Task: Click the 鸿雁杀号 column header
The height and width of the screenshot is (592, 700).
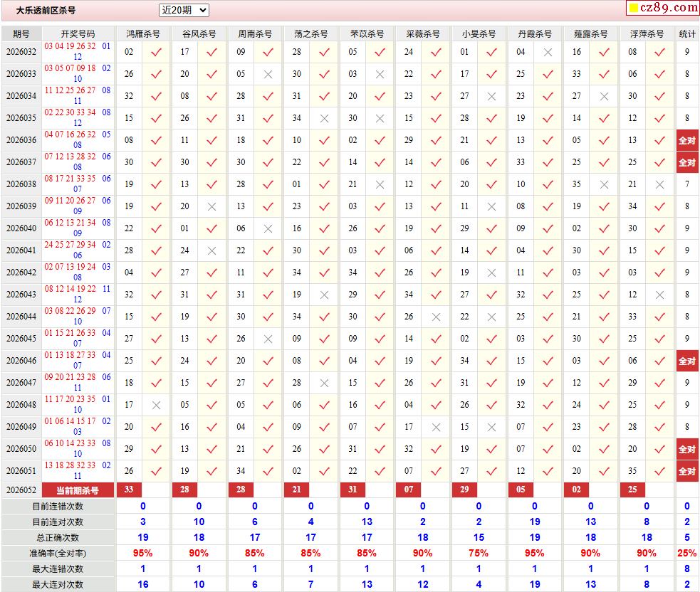Action: pos(143,33)
